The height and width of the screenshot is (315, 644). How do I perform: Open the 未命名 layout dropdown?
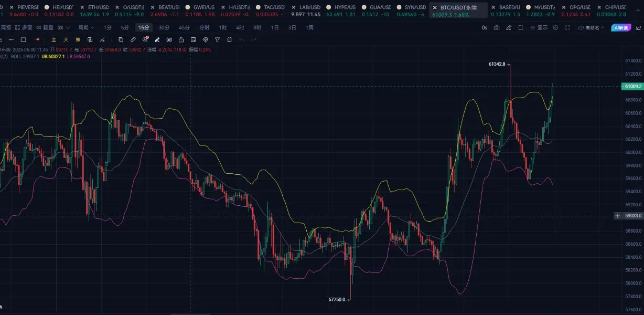click(591, 27)
